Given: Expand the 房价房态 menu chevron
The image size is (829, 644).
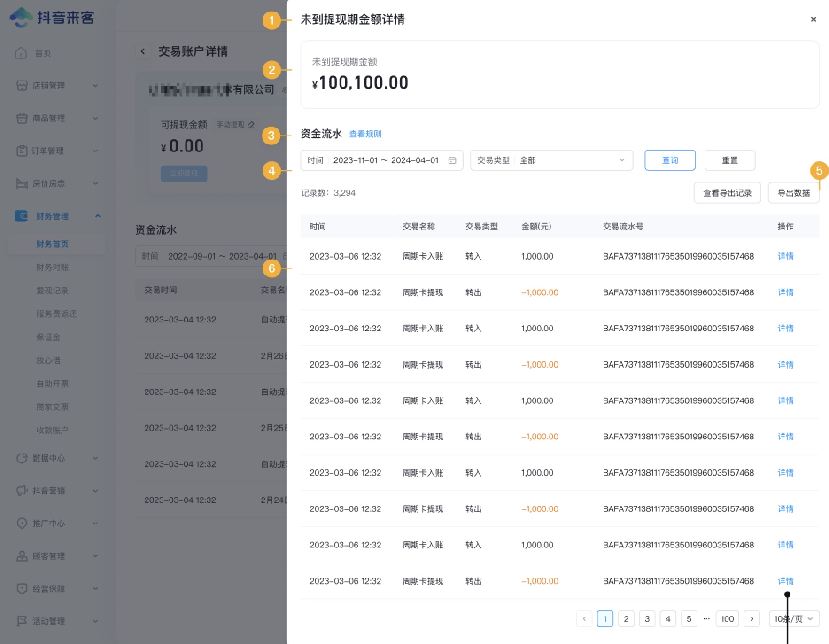Looking at the screenshot, I should (95, 183).
